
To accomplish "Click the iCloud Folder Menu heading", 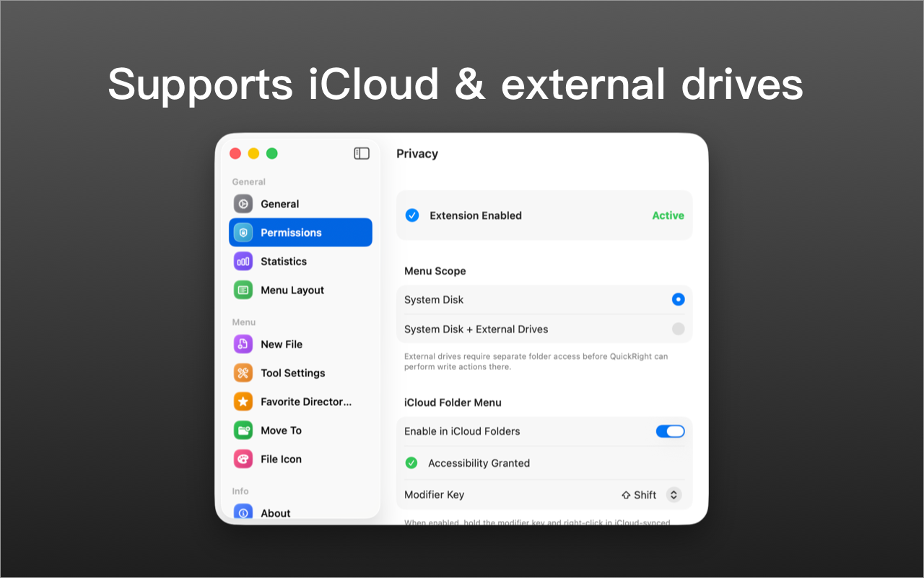I will coord(453,402).
